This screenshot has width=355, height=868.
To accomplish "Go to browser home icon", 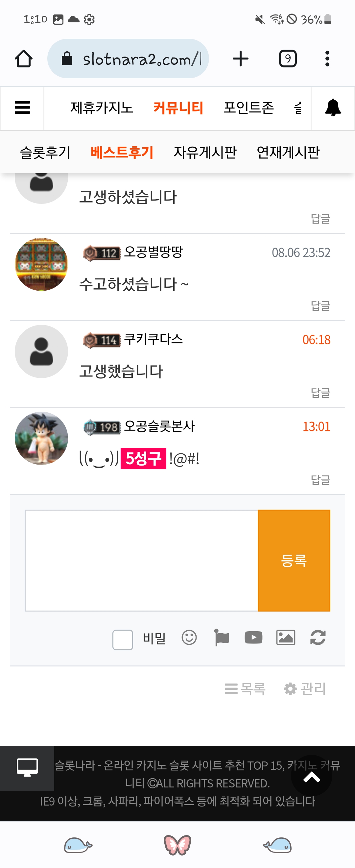I will (24, 59).
